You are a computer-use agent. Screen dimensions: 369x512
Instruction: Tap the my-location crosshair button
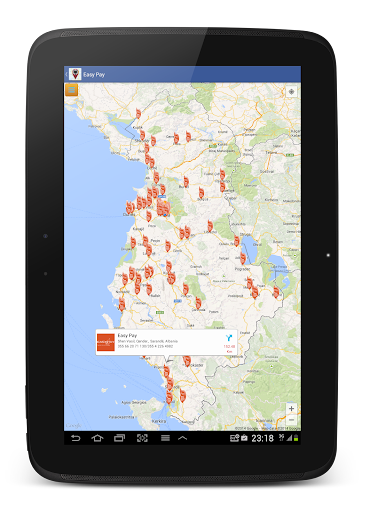point(291,92)
